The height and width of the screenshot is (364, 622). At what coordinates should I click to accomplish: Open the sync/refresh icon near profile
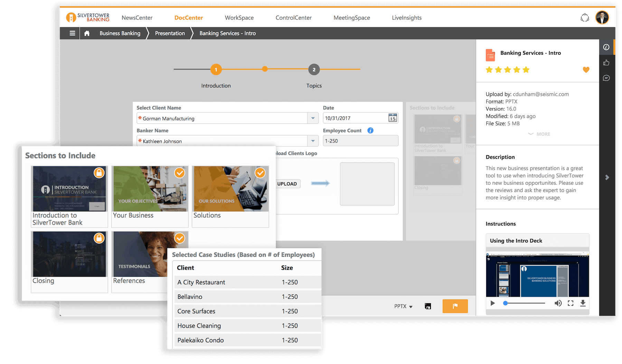click(x=585, y=18)
